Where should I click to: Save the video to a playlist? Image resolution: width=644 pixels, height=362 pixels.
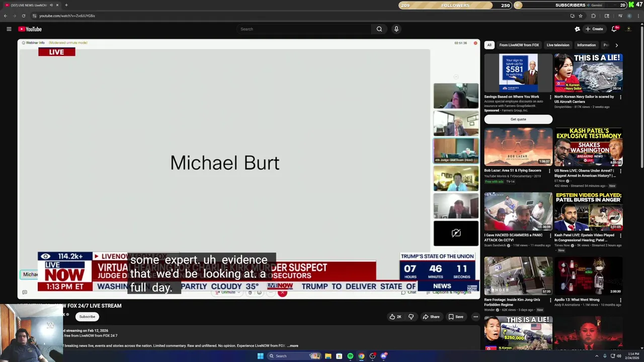pyautogui.click(x=456, y=317)
